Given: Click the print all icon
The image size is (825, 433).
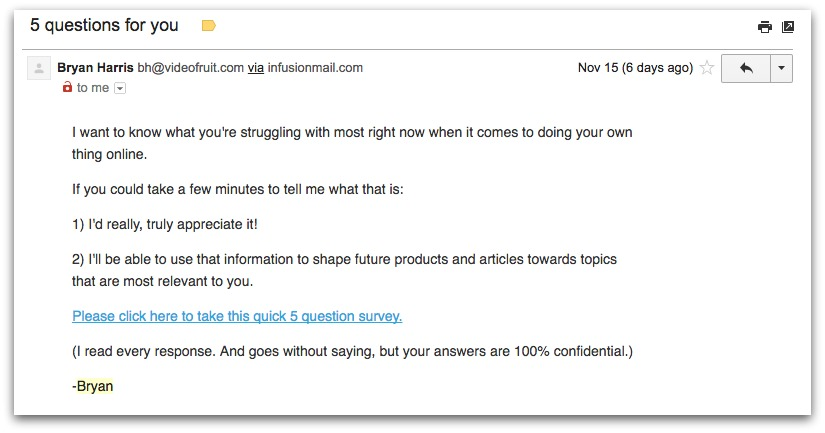Looking at the screenshot, I should pos(764,26).
